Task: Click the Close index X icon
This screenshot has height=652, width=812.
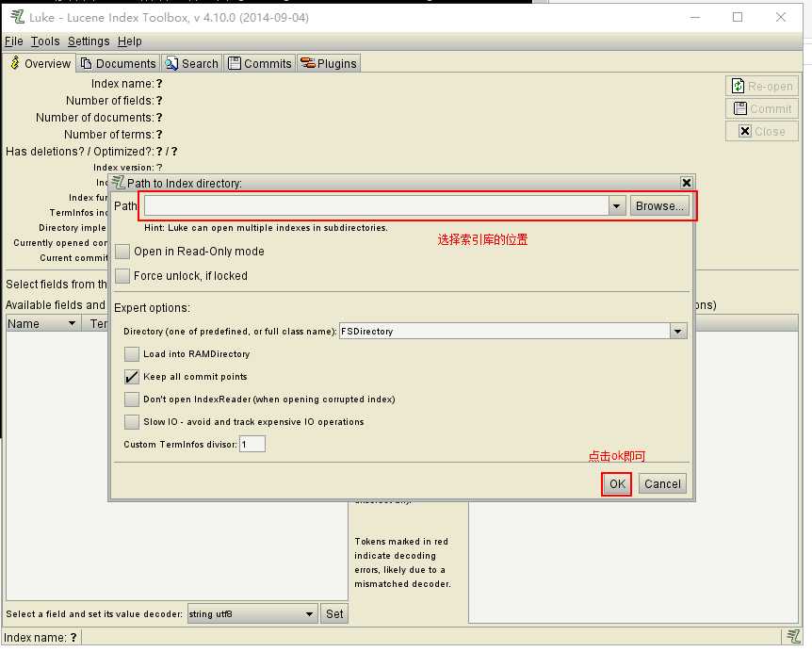Action: click(x=745, y=131)
